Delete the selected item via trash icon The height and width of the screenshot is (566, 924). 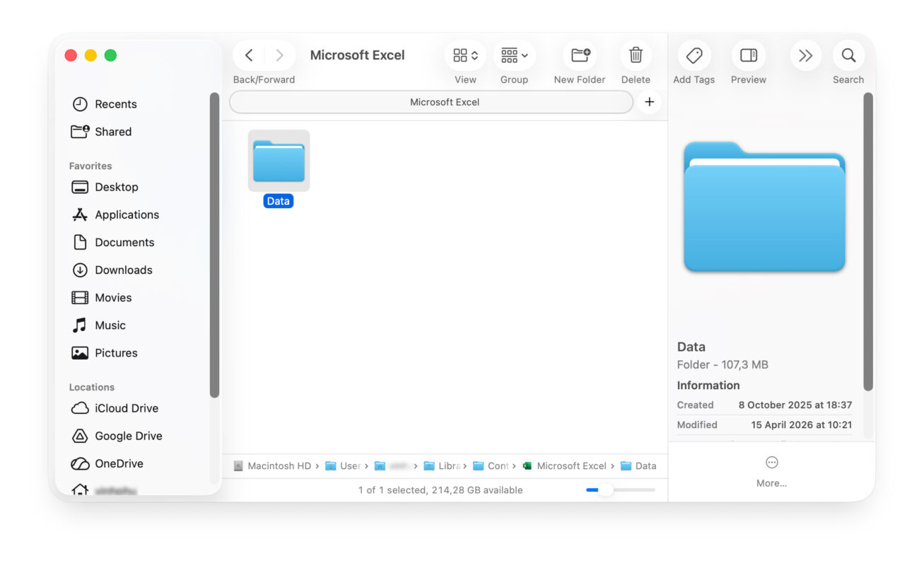tap(636, 55)
